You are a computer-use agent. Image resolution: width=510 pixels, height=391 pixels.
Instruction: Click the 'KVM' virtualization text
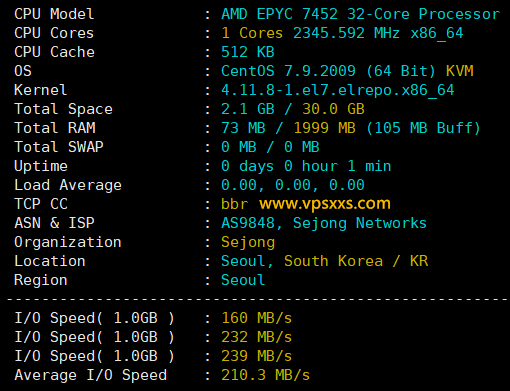(460, 71)
